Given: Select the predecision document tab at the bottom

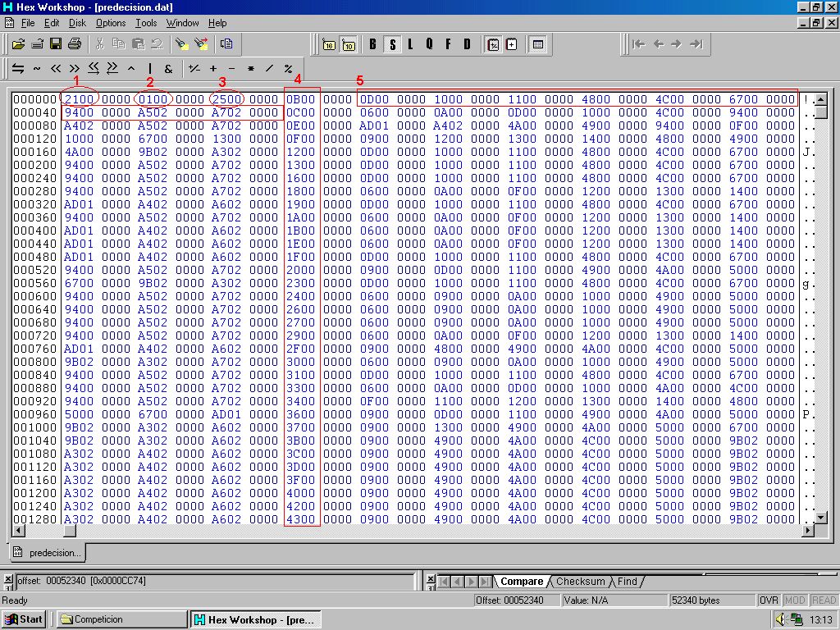Looking at the screenshot, I should tap(48, 553).
